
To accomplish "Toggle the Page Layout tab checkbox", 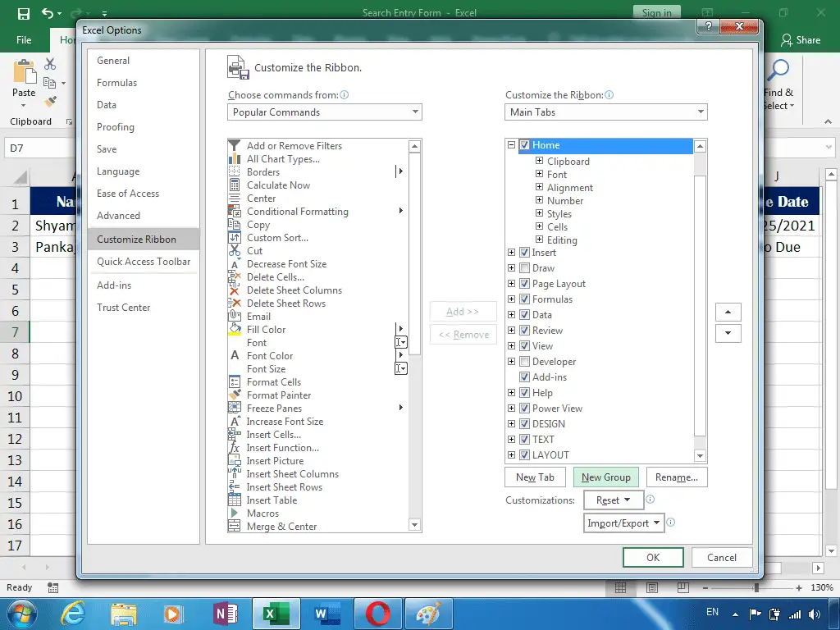I will (524, 283).
